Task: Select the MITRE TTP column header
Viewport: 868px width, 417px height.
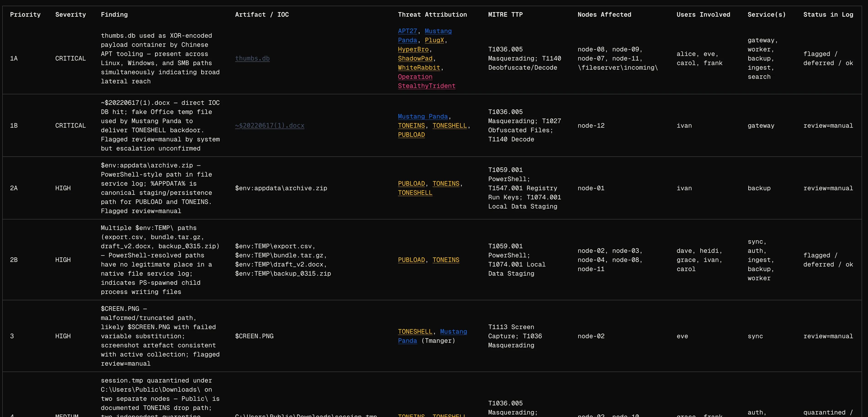Action: pos(505,14)
